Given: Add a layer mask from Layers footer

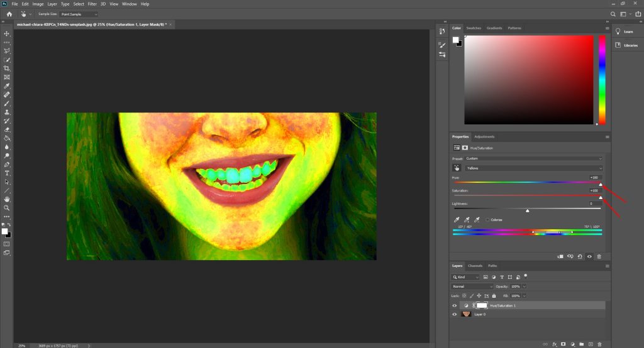Looking at the screenshot, I should click(563, 344).
